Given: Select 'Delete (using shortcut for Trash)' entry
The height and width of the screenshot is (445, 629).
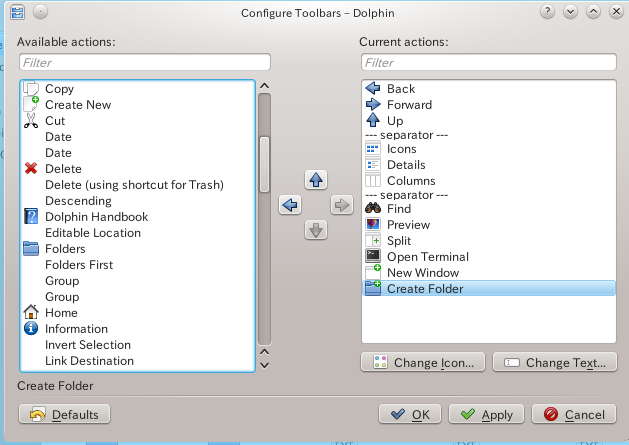Looking at the screenshot, I should (x=137, y=185).
